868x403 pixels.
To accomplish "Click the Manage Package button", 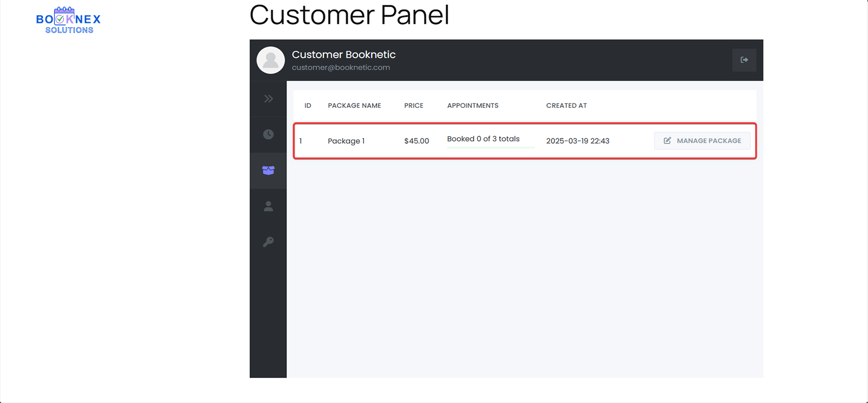I will [702, 140].
